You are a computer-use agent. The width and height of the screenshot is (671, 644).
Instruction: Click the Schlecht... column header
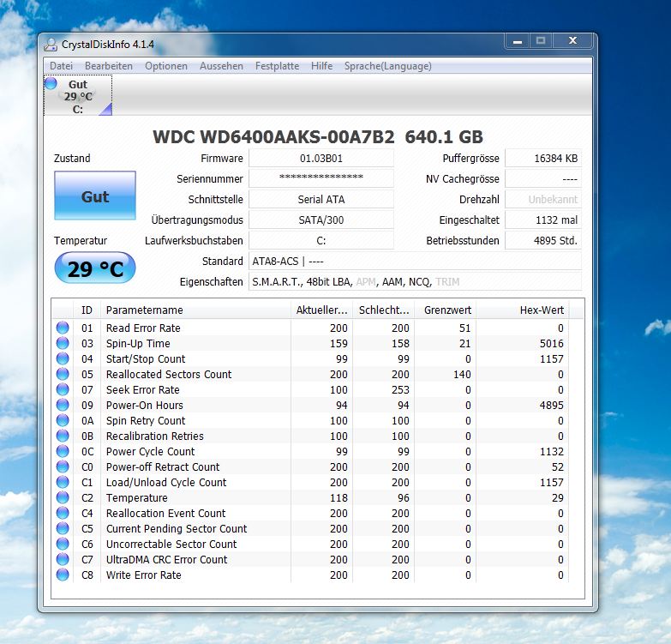click(383, 310)
